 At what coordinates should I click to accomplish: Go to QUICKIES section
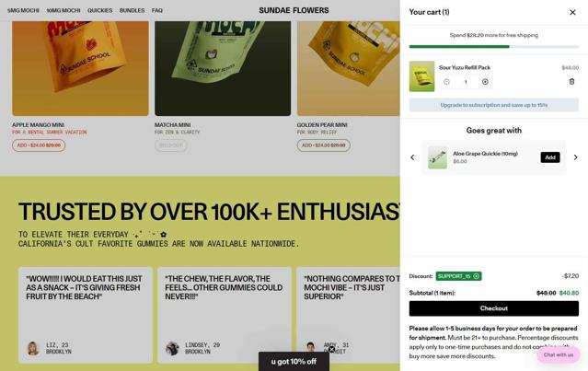pyautogui.click(x=99, y=10)
